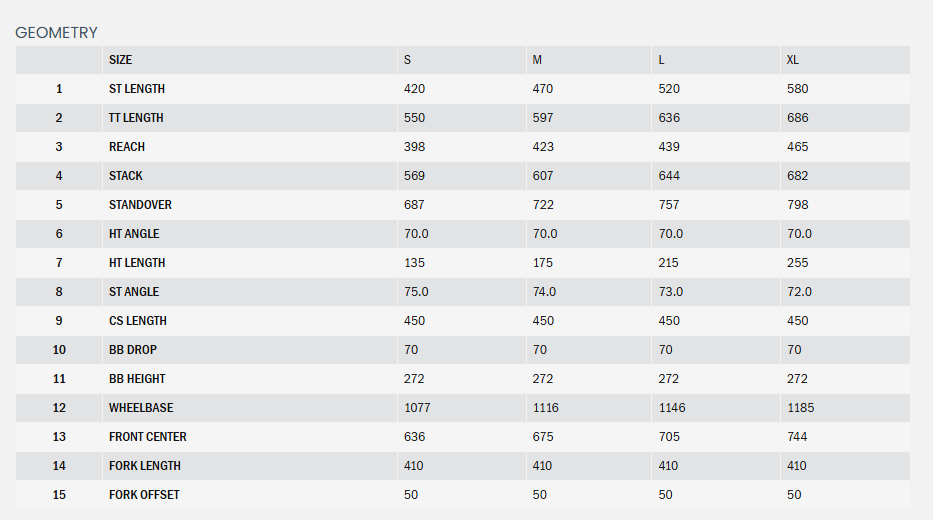Click the REACH value 423 for size M
The height and width of the screenshot is (520, 933).
pyautogui.click(x=543, y=147)
